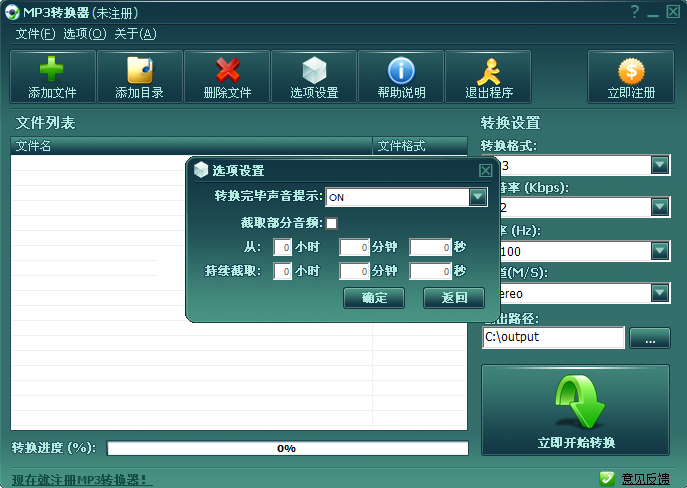The height and width of the screenshot is (488, 687).
Task: Click the green check feedback icon
Action: point(607,479)
